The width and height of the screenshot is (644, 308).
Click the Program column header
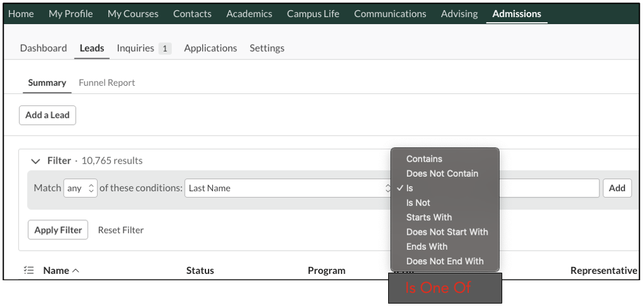(x=326, y=271)
